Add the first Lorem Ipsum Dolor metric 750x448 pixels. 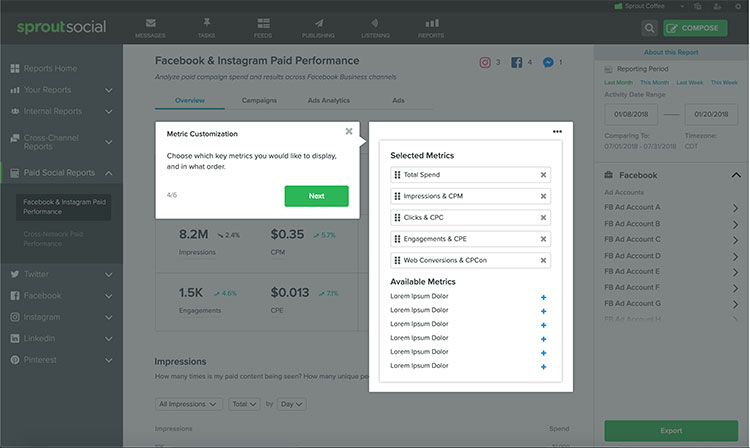pos(543,297)
